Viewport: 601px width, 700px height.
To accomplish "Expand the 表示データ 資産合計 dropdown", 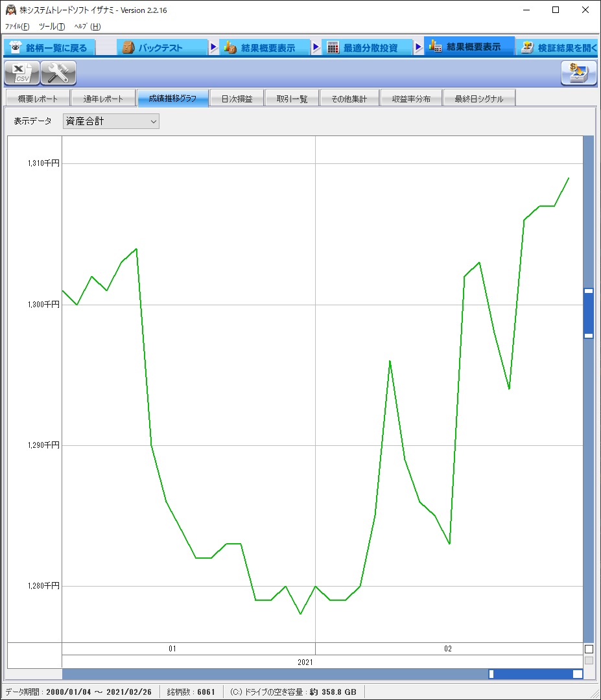I will tap(111, 121).
